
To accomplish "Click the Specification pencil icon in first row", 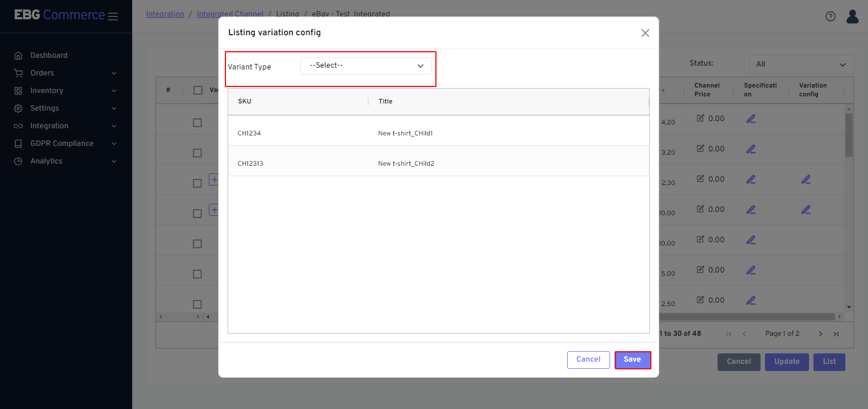I will [751, 119].
